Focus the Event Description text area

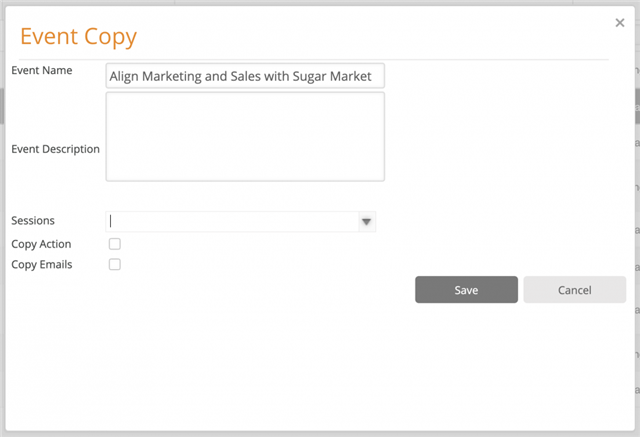tap(245, 136)
